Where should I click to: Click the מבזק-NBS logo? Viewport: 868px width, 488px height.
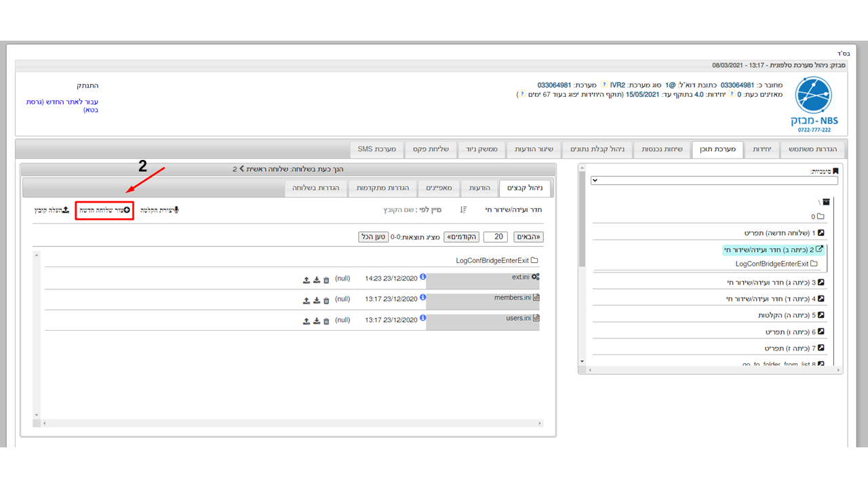pos(813,104)
